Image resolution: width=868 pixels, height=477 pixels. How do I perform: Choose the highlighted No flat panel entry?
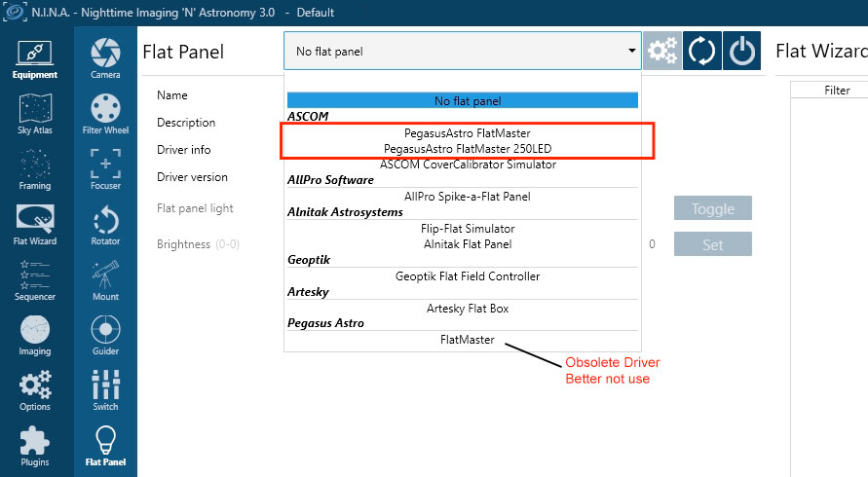(462, 100)
